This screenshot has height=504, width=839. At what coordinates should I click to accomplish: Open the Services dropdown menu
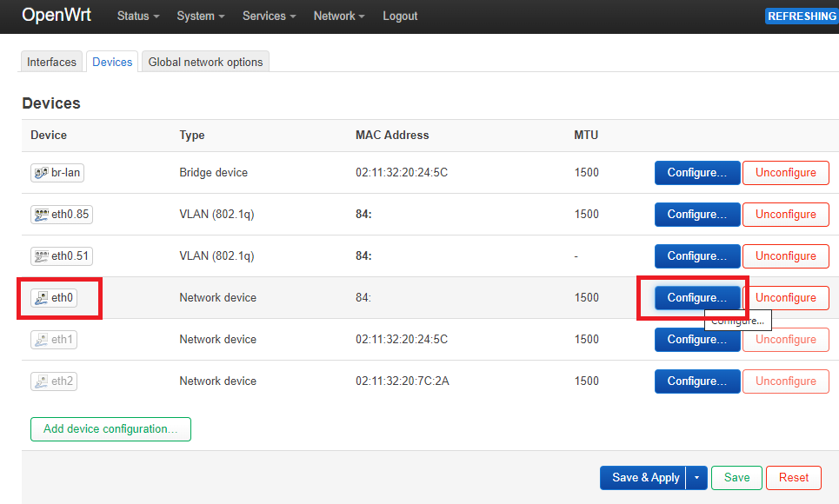pyautogui.click(x=270, y=16)
